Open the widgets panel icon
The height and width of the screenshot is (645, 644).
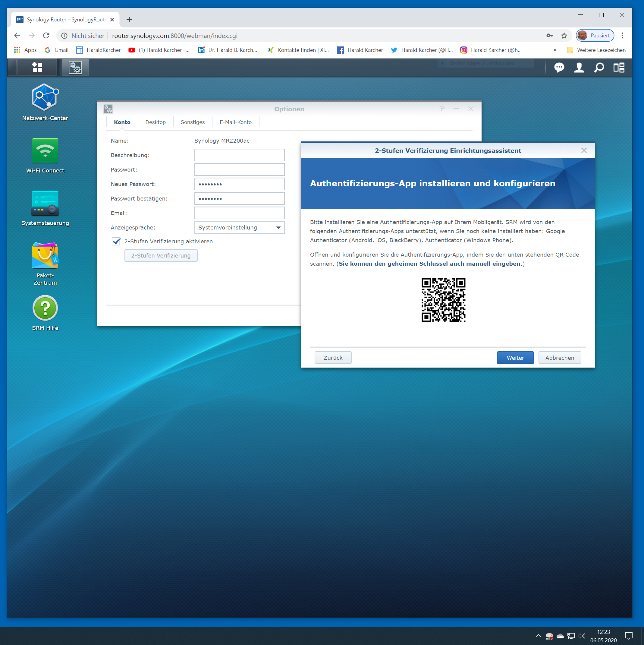pos(619,68)
